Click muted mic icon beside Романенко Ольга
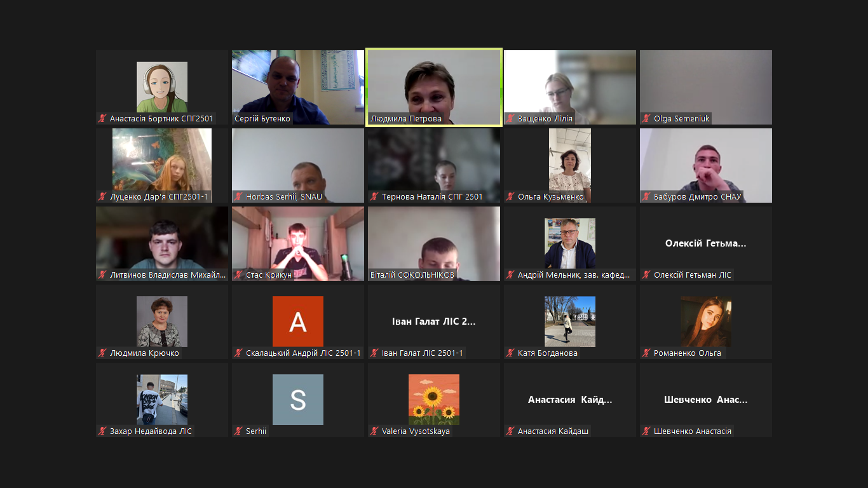The height and width of the screenshot is (488, 868). click(x=646, y=353)
